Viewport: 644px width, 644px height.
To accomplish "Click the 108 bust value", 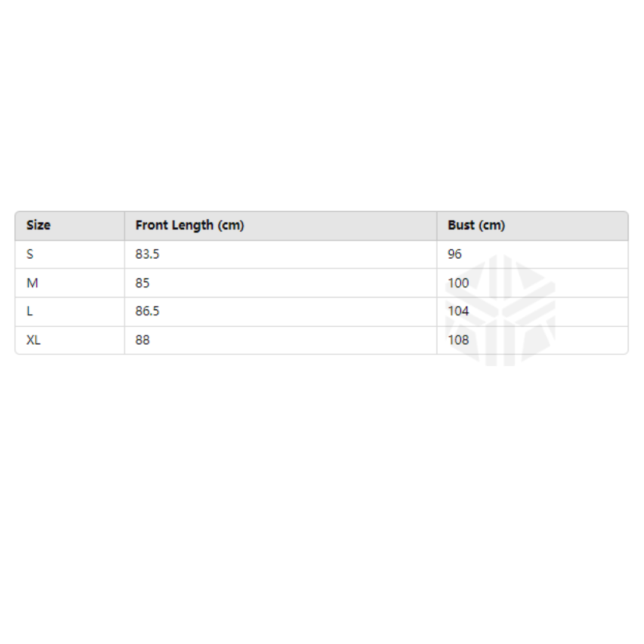I will (459, 340).
